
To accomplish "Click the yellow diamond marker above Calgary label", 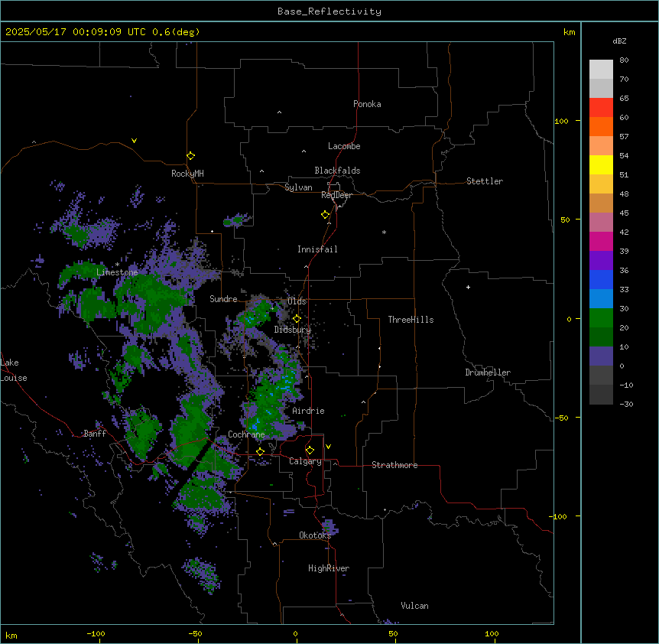I will tap(310, 450).
